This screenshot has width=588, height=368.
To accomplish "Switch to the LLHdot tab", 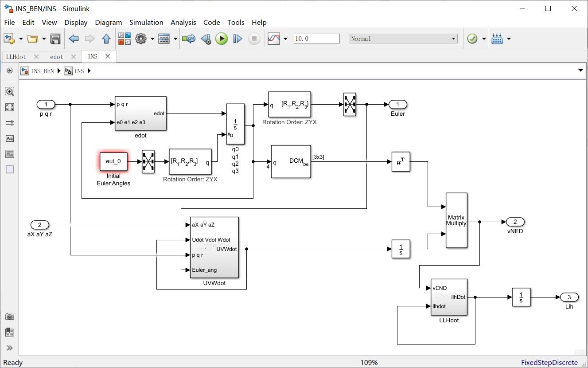I will (16, 57).
